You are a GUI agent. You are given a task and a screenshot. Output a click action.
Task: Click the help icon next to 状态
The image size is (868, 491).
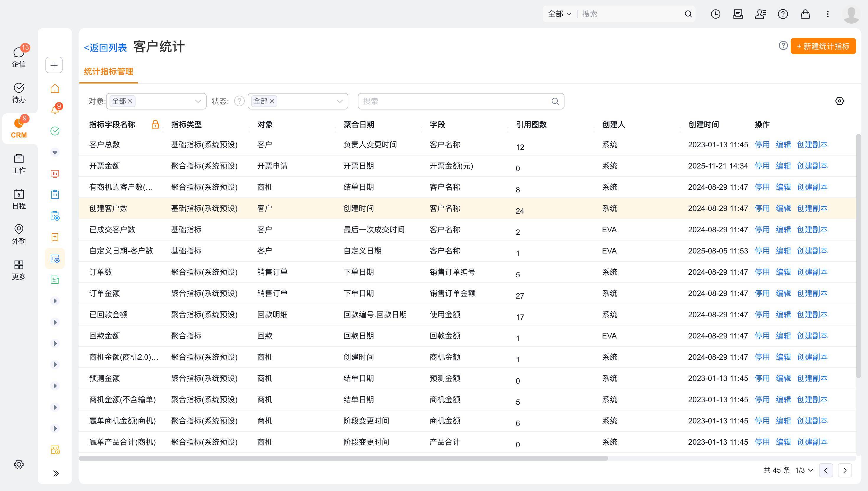point(239,101)
